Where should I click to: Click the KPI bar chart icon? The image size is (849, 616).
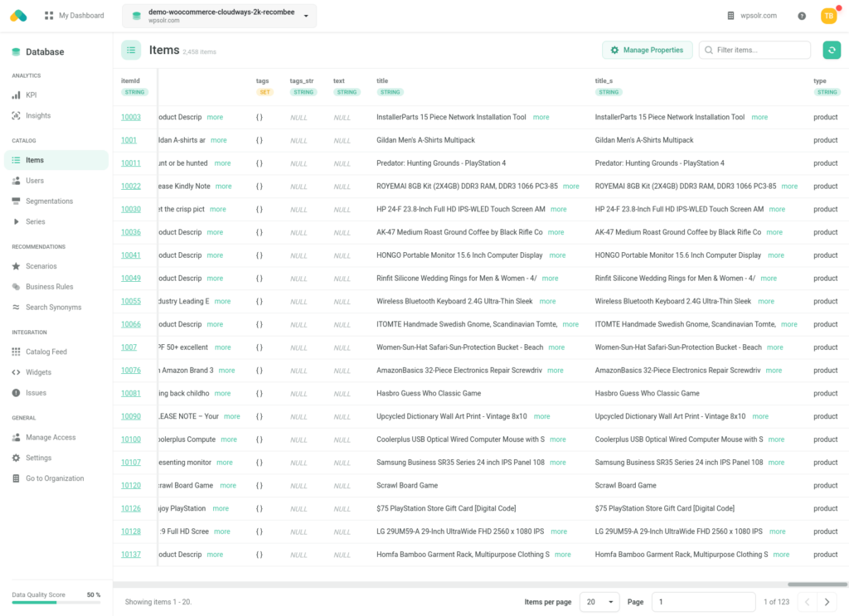(17, 95)
